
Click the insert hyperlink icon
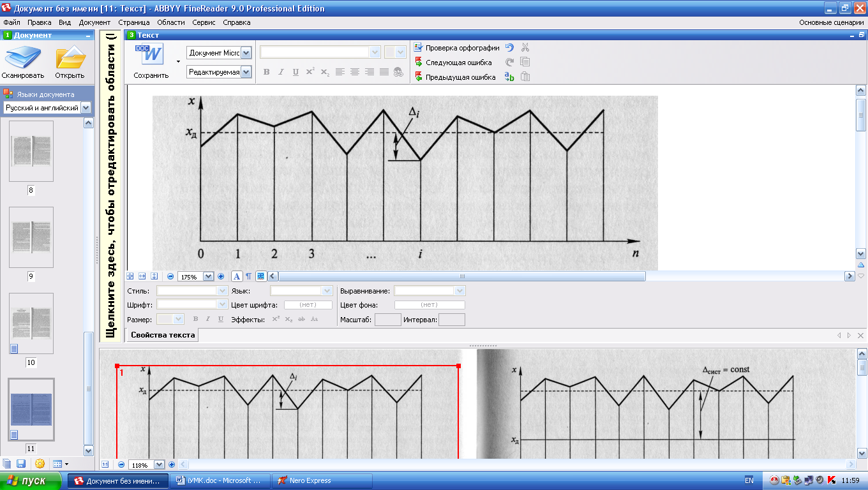coord(399,72)
